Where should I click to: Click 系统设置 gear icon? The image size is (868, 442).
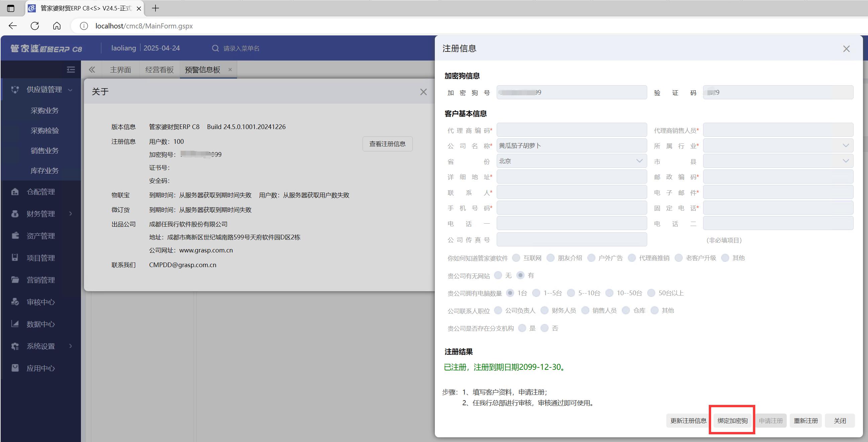[15, 346]
